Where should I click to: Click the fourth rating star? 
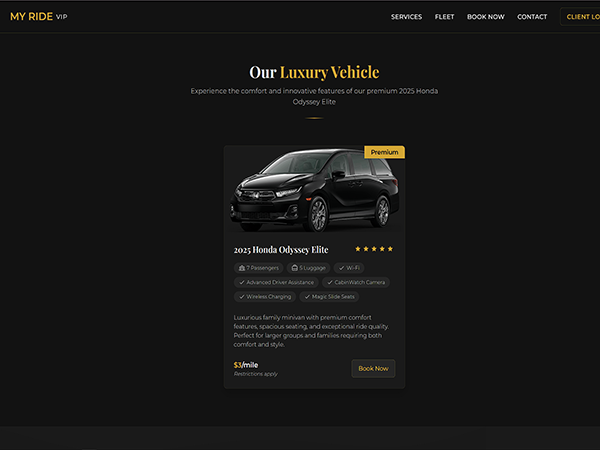point(382,249)
